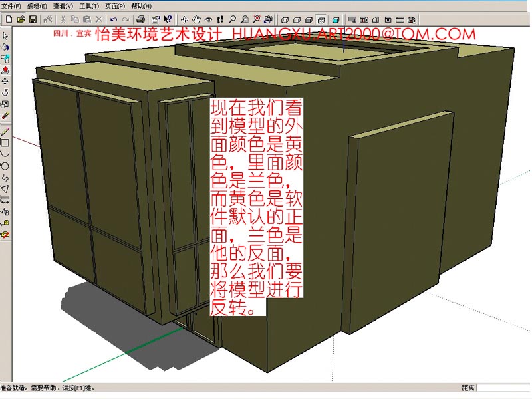This screenshot has height=399, width=532.
Task: Click the context help arrow-question icon
Action: coord(168,19)
